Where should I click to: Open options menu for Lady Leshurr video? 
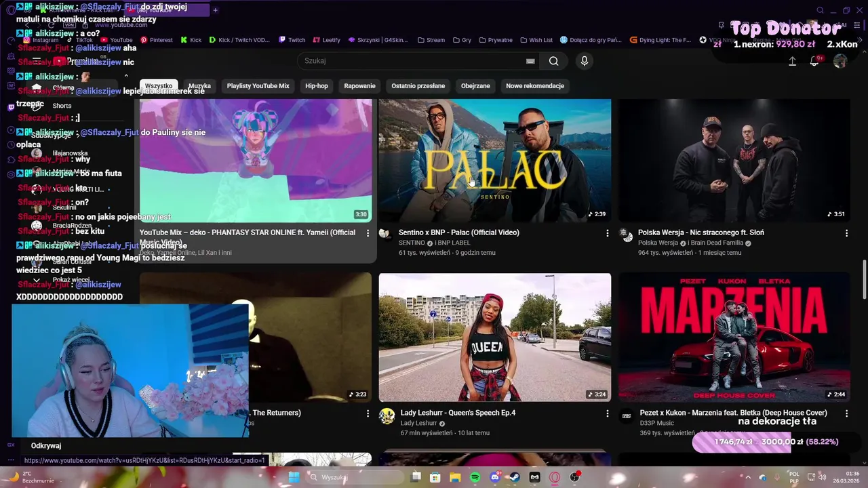click(x=607, y=413)
